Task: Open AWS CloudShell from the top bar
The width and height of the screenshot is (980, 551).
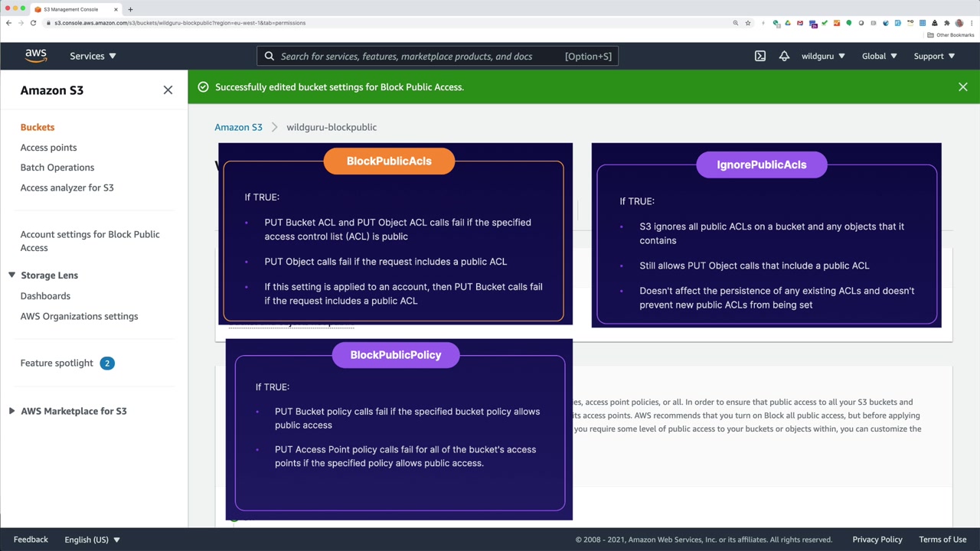Action: pos(759,56)
